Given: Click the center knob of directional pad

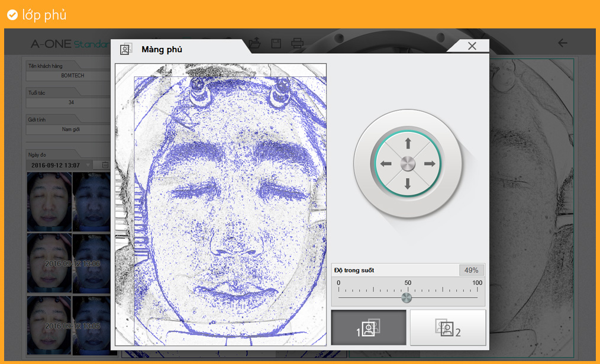Looking at the screenshot, I should tap(408, 164).
